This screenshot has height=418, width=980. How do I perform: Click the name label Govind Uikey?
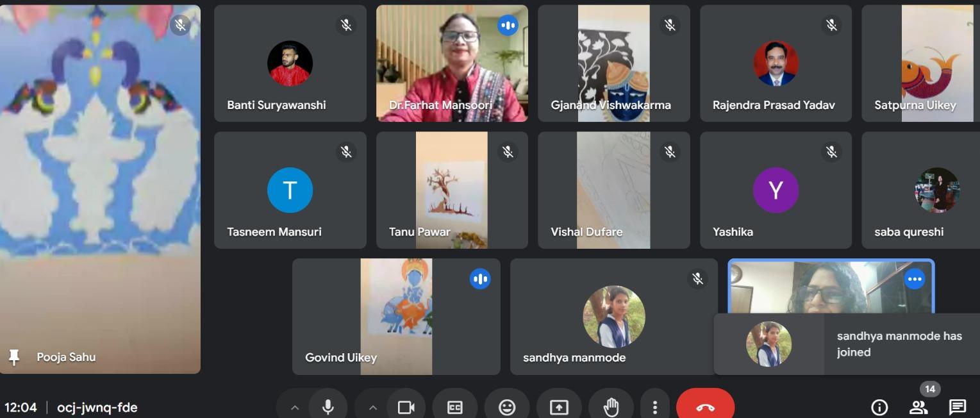[x=341, y=358]
